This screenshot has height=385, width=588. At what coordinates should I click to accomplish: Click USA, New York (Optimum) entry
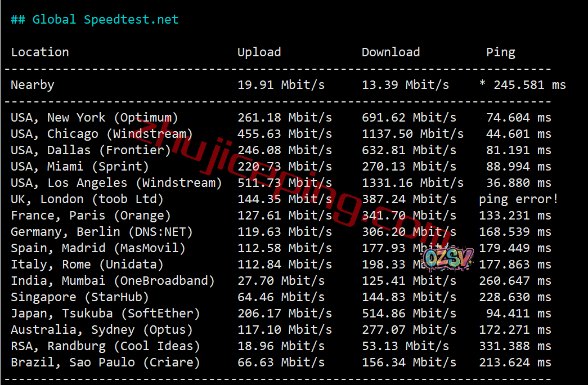pos(95,118)
